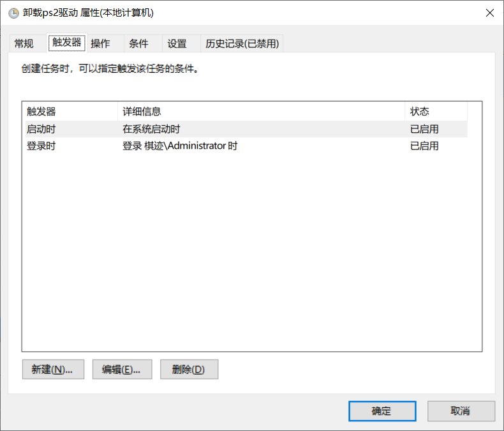Sort by the 详细信息 column header
The image size is (504, 431).
pos(262,111)
